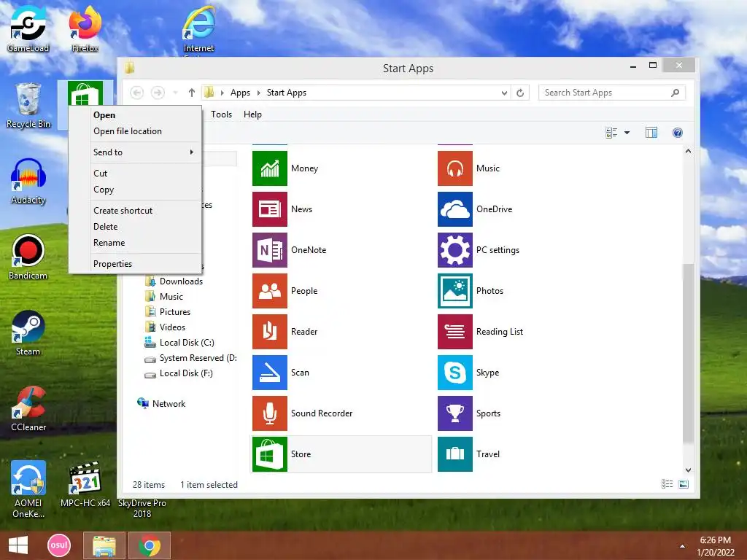The height and width of the screenshot is (560, 747).
Task: Choose Open in the context menu
Action: [x=104, y=115]
